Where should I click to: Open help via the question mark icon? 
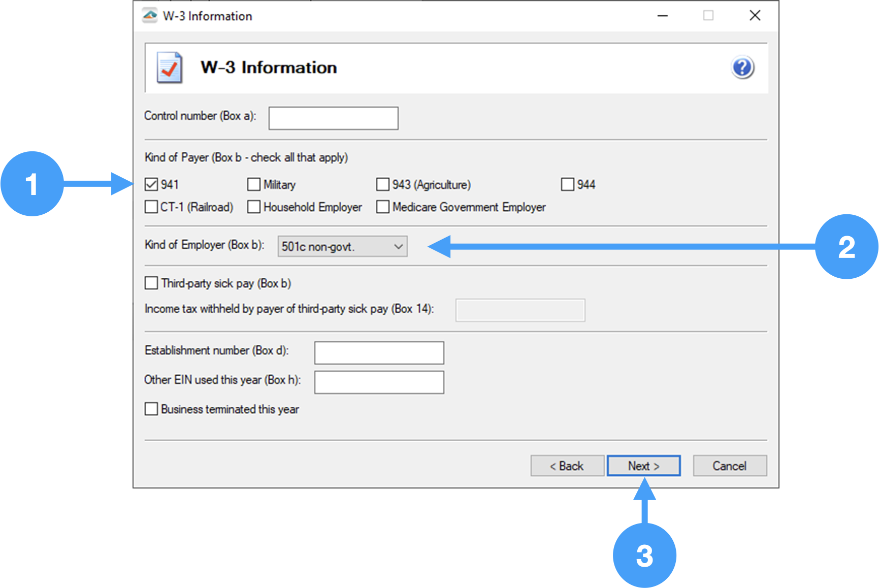pyautogui.click(x=742, y=67)
